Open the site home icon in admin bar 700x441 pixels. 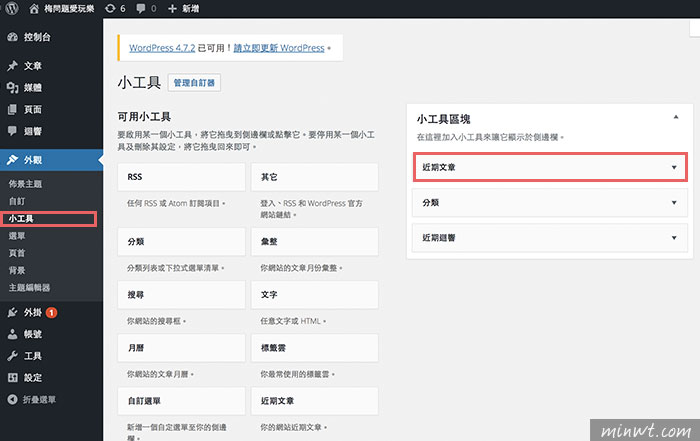click(x=34, y=8)
